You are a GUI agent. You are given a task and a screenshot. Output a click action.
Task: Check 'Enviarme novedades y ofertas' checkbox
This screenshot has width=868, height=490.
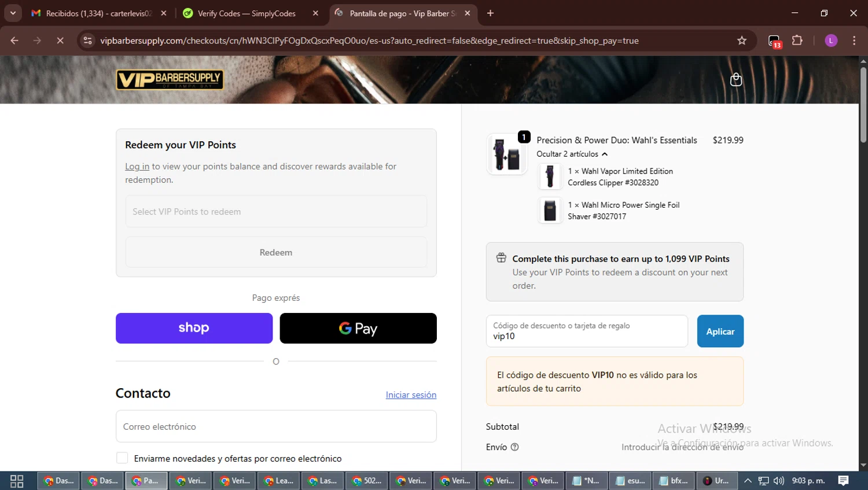[x=122, y=458]
